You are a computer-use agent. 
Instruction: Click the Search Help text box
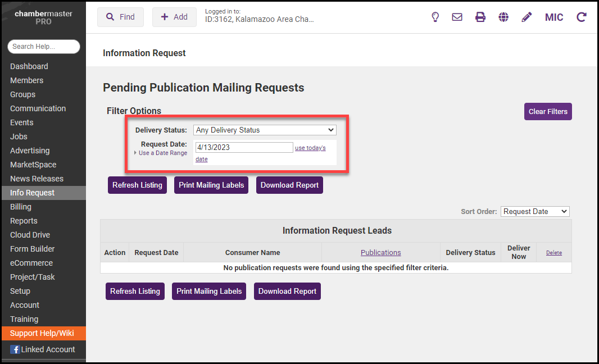pos(44,47)
